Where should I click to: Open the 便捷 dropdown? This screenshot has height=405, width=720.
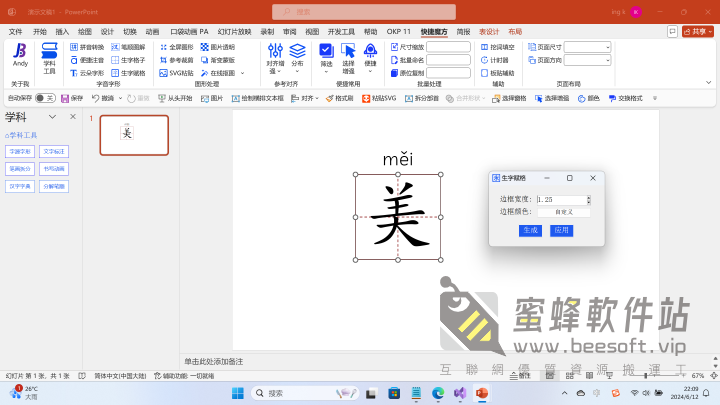pyautogui.click(x=370, y=58)
